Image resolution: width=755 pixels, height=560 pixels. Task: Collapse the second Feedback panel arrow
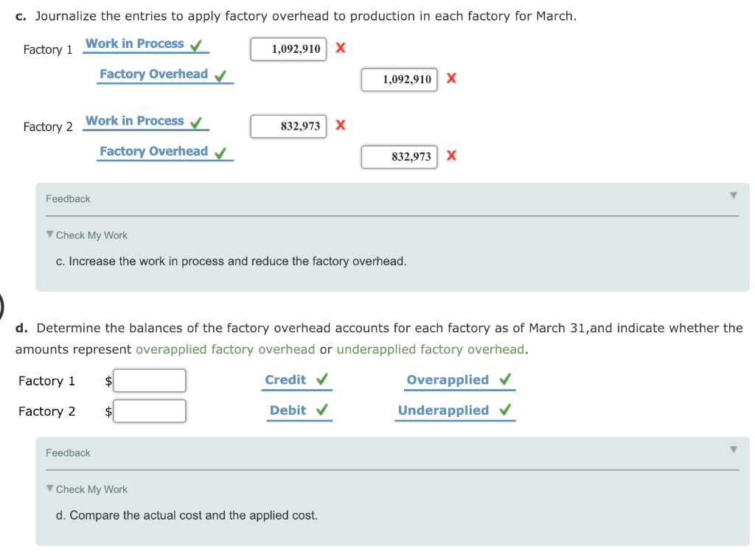pos(733,449)
